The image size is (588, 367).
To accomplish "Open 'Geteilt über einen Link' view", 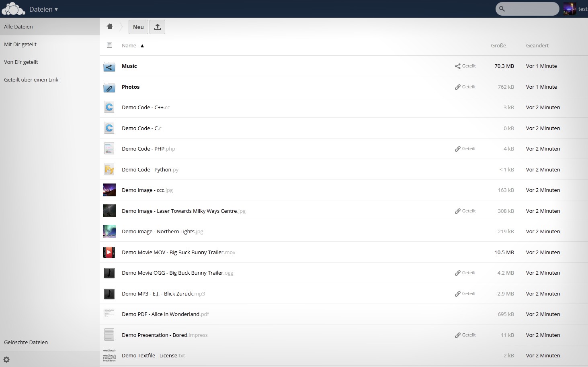I will (x=31, y=80).
